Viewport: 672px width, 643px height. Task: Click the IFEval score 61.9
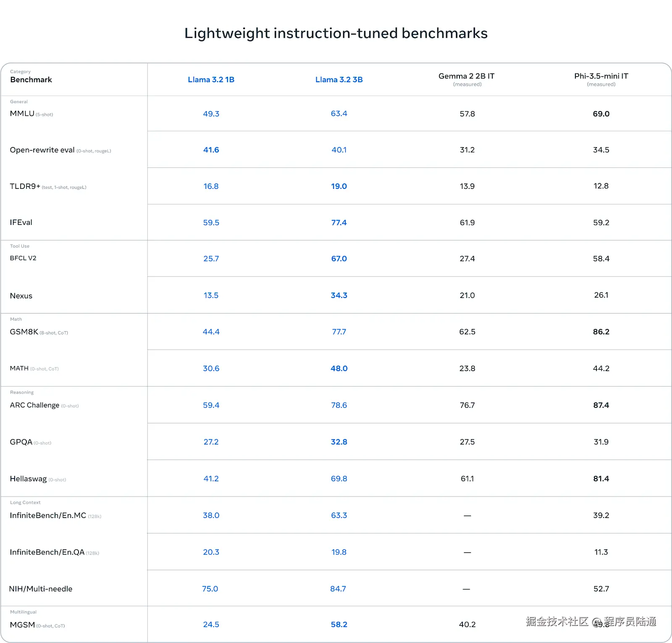tap(467, 222)
